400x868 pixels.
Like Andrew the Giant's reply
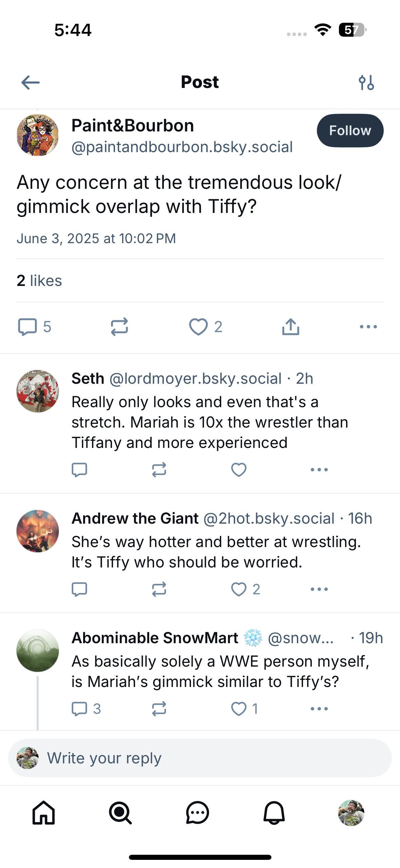click(239, 589)
